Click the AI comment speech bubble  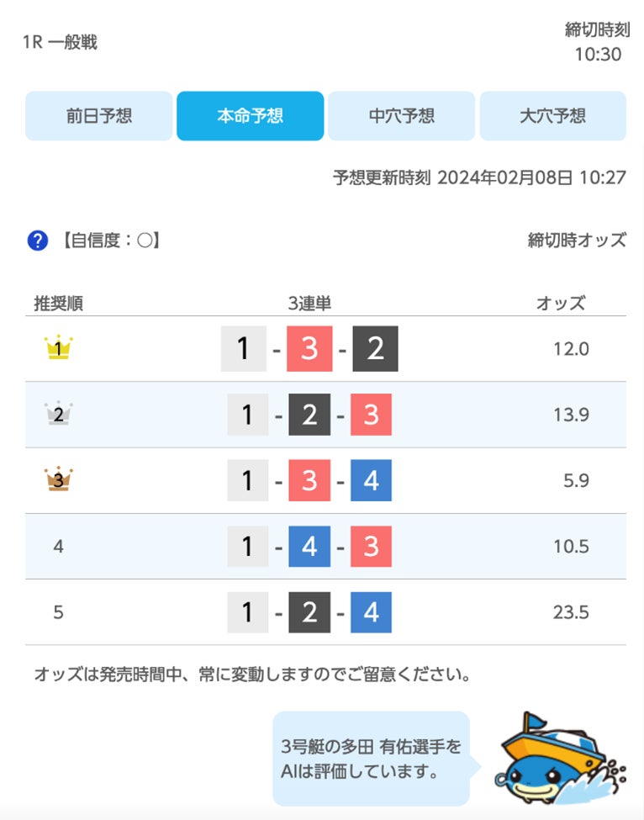(371, 759)
